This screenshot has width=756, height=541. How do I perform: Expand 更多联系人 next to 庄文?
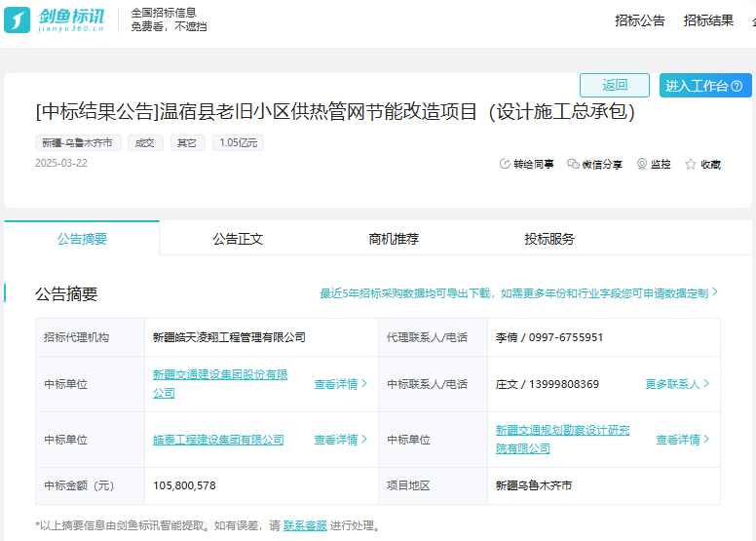[677, 384]
